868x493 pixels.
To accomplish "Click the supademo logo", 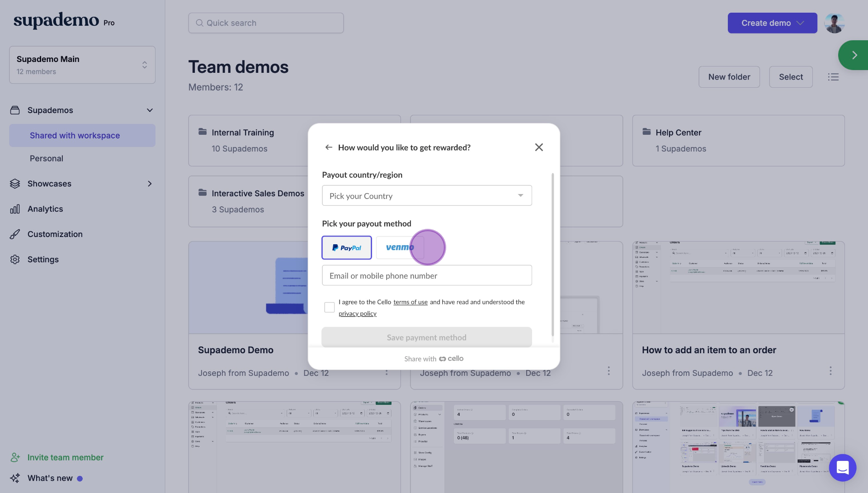I will (x=56, y=20).
